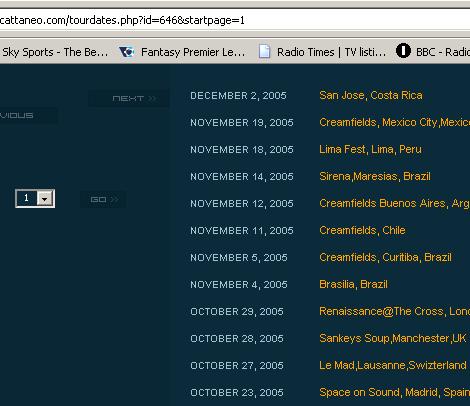Viewport: 470px width, 406px height.
Task: Open the Radio Times TV listings bookmark
Action: click(331, 52)
